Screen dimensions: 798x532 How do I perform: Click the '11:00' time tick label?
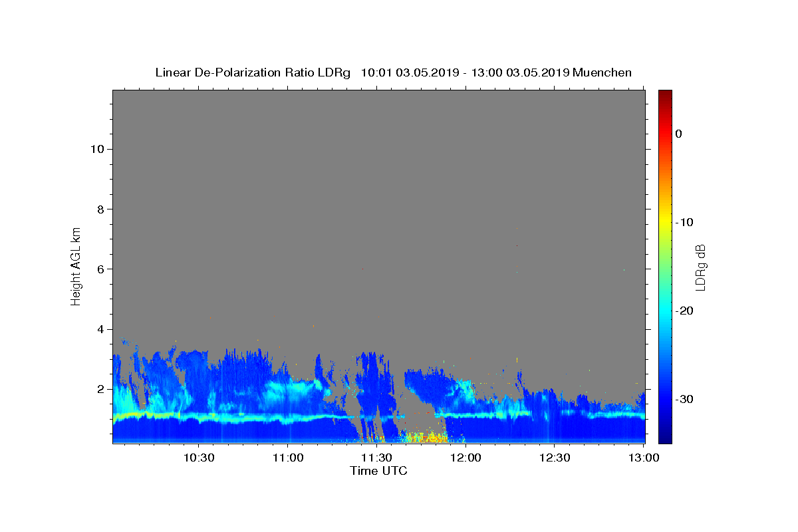tap(288, 458)
